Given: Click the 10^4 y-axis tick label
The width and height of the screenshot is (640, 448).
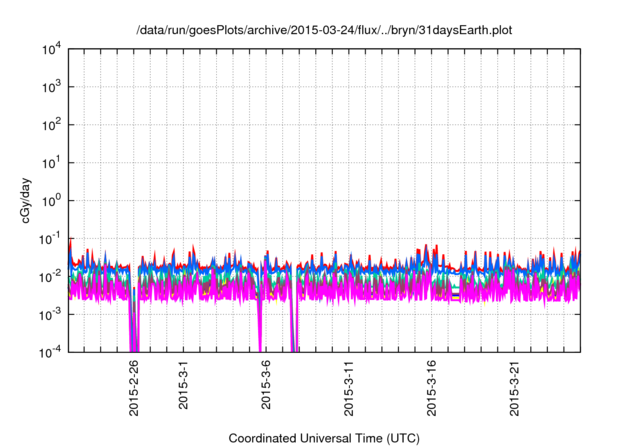Looking at the screenshot, I should coord(52,50).
